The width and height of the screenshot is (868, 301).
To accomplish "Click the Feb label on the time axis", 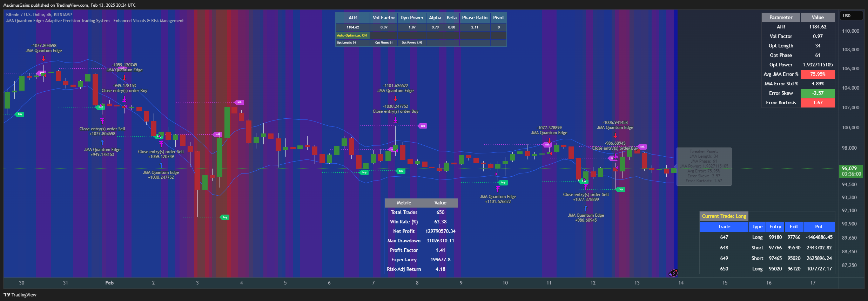I will click(109, 283).
